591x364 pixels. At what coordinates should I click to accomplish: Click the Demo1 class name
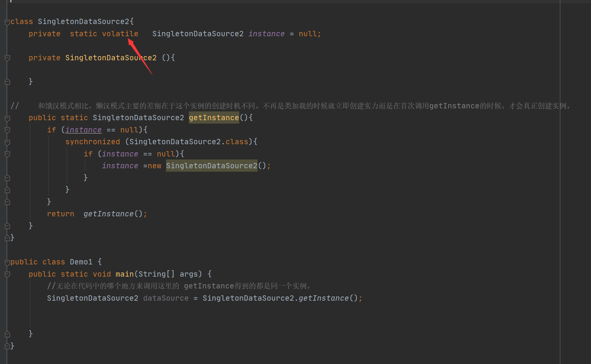pyautogui.click(x=81, y=262)
